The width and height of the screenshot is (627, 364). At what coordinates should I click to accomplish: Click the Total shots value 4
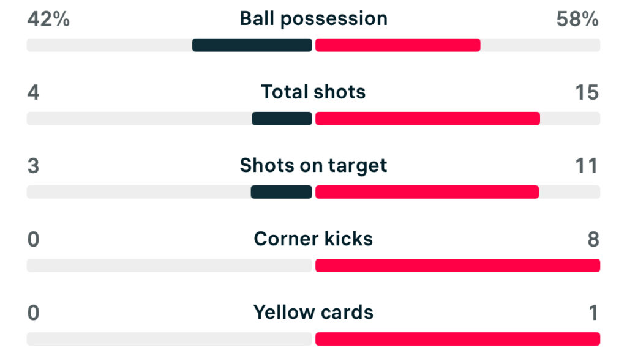click(33, 93)
